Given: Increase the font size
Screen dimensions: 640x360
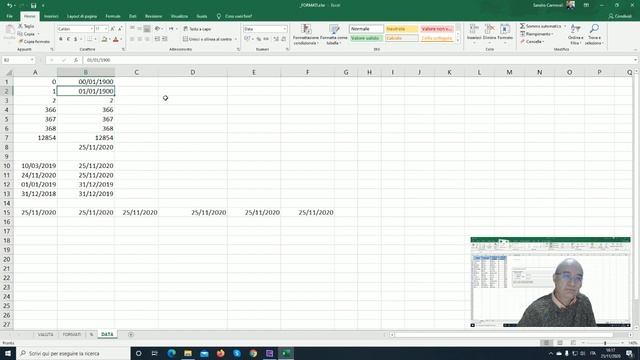Looking at the screenshot, I should tap(113, 29).
